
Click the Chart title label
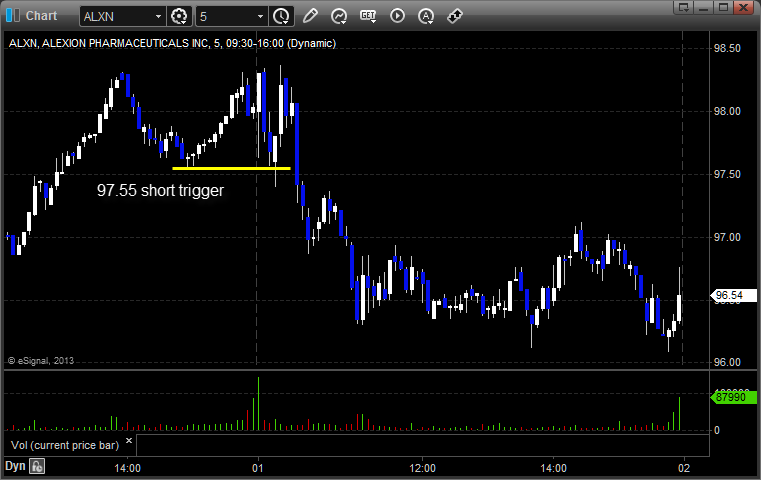coord(41,16)
